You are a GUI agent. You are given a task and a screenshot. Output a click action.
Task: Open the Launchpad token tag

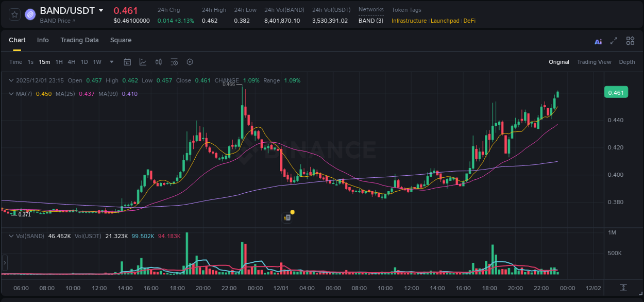[x=445, y=21]
